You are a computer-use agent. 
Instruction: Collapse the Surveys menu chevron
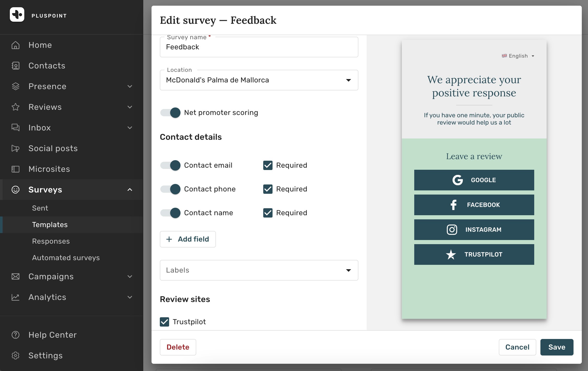coord(130,190)
